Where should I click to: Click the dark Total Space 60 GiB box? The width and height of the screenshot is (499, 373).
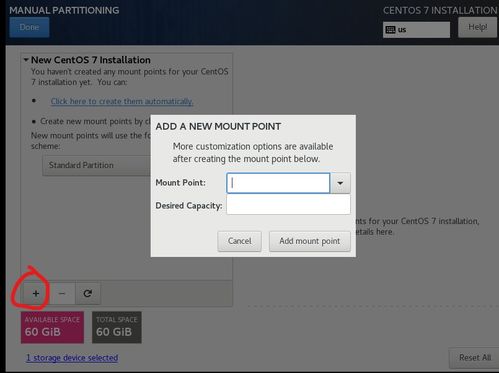tap(117, 327)
